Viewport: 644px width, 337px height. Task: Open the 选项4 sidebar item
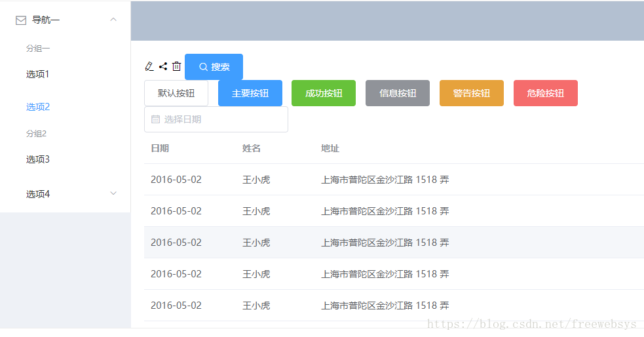pos(66,194)
